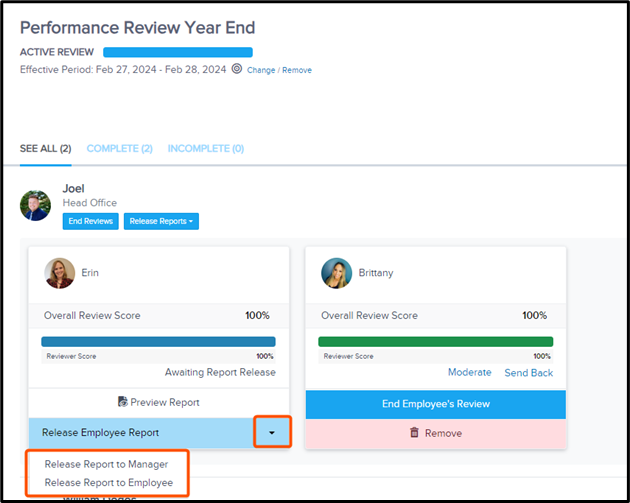The width and height of the screenshot is (630, 503).
Task: Open the Release Reports dropdown
Action: (x=161, y=221)
